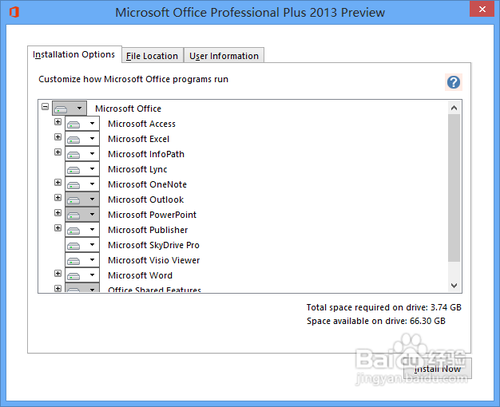Select the Microsoft InfoPath label

coord(146,154)
